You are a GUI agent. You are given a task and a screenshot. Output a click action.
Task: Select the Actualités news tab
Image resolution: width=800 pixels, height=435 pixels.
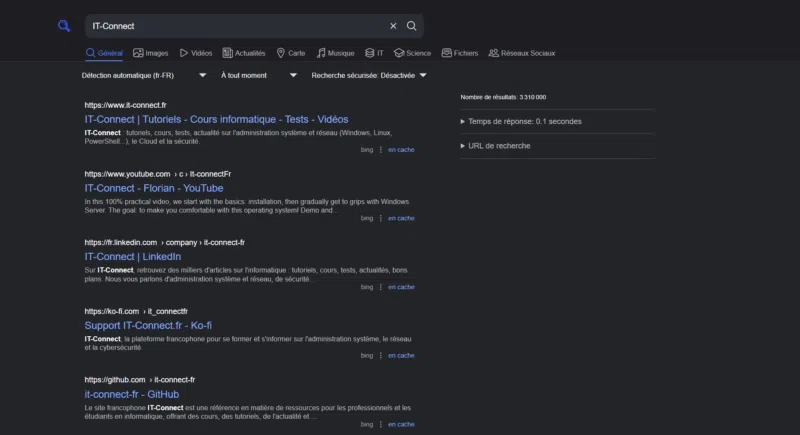243,53
